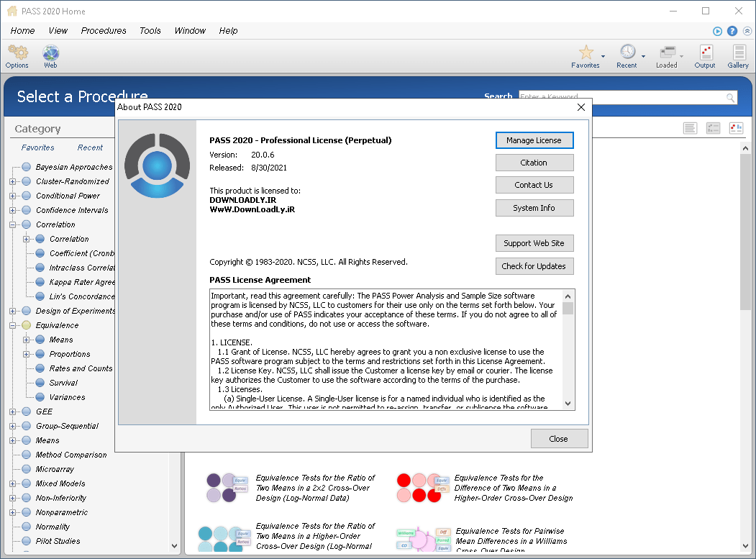Select the Pilot Studies category
Screen dimensions: 756x559
pos(58,541)
